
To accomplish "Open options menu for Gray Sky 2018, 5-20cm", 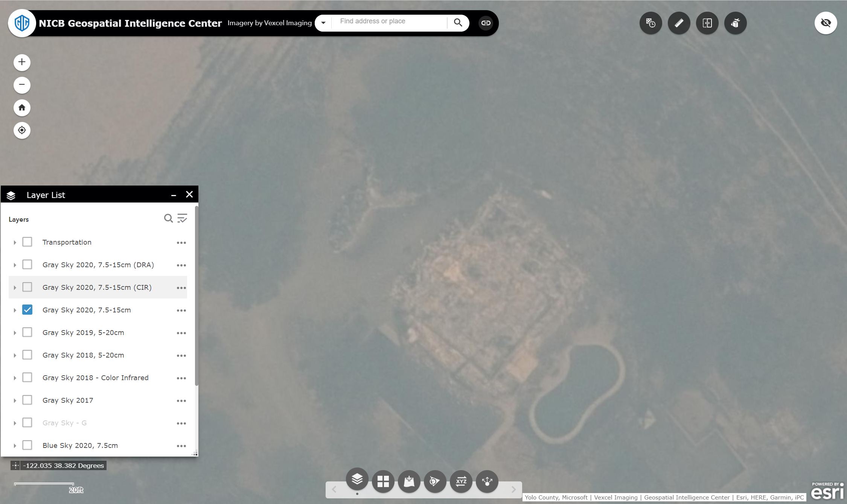I will click(181, 355).
